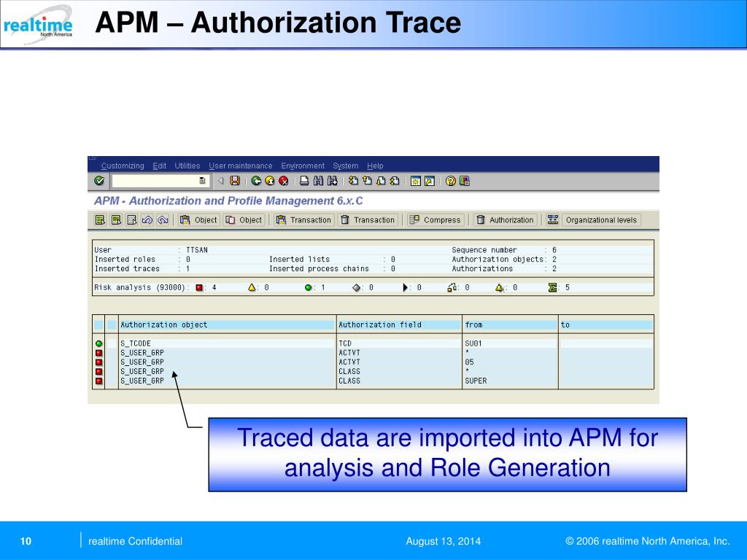
Task: Go to First page icon
Action: (x=353, y=181)
